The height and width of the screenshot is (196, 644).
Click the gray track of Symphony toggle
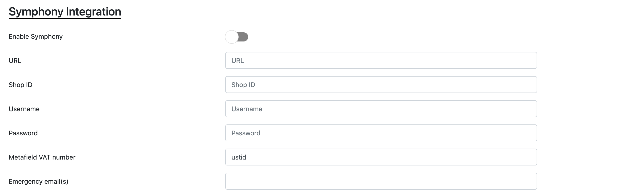pos(243,37)
